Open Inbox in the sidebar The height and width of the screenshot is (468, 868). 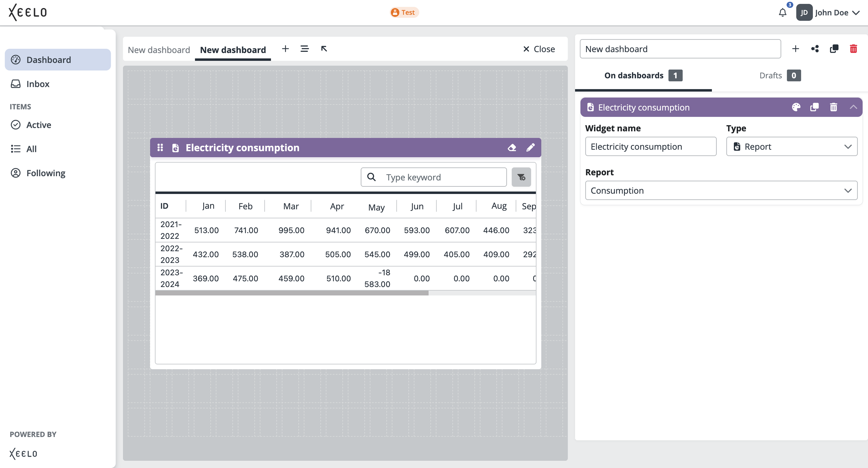coord(38,84)
